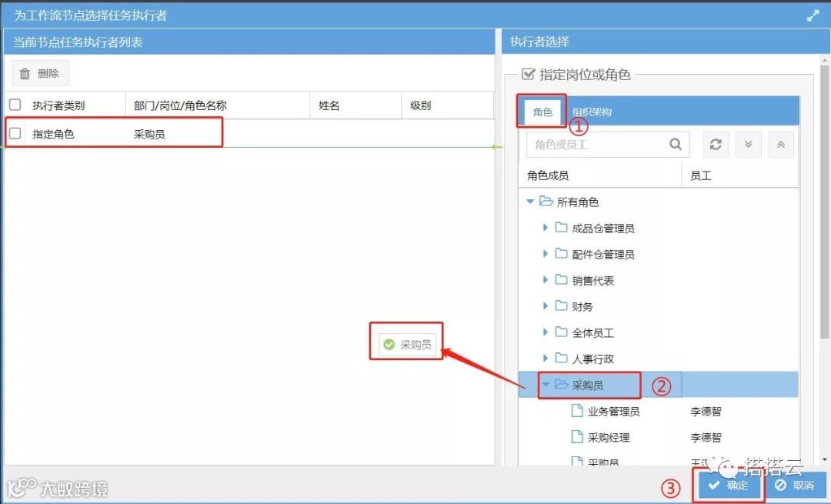Click the 销售代表 folder icon
Screen dimensions: 831x504
coord(561,279)
